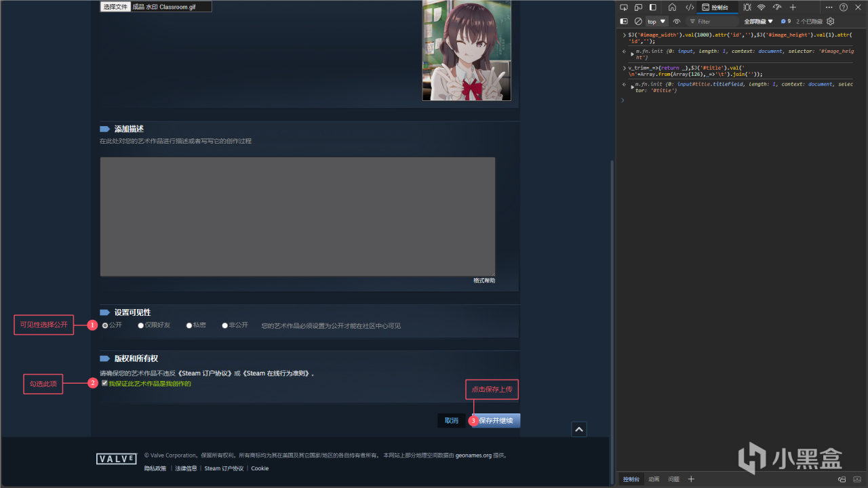Toggle the console sidebar icon
Viewport: 868px width, 488px height.
624,22
